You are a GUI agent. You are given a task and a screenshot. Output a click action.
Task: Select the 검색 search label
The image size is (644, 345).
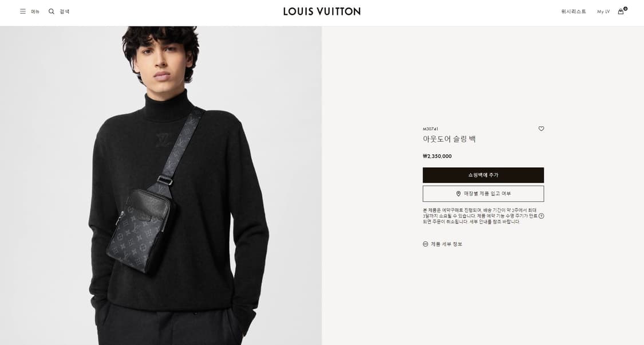click(65, 11)
